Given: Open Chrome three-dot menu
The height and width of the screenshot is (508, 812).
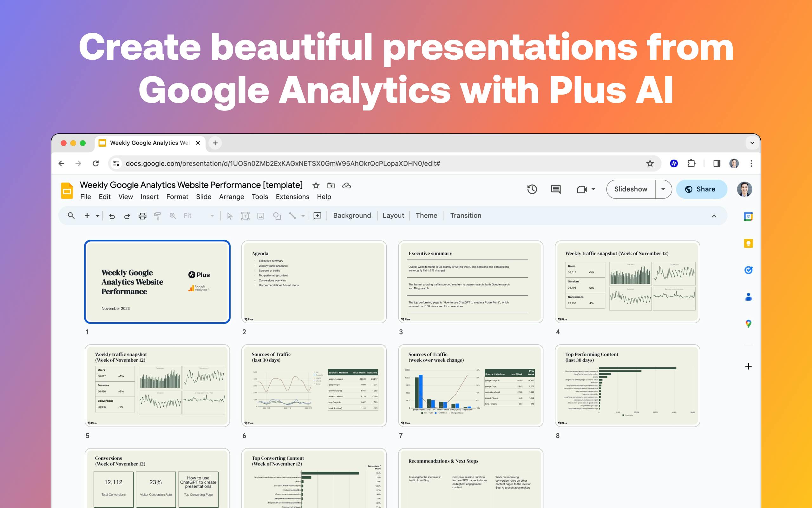Looking at the screenshot, I should point(751,163).
